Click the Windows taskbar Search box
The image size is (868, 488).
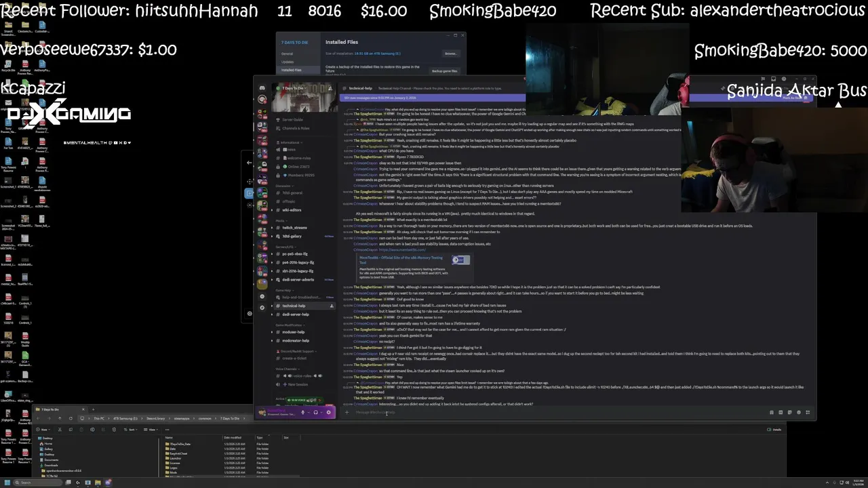(x=37, y=483)
